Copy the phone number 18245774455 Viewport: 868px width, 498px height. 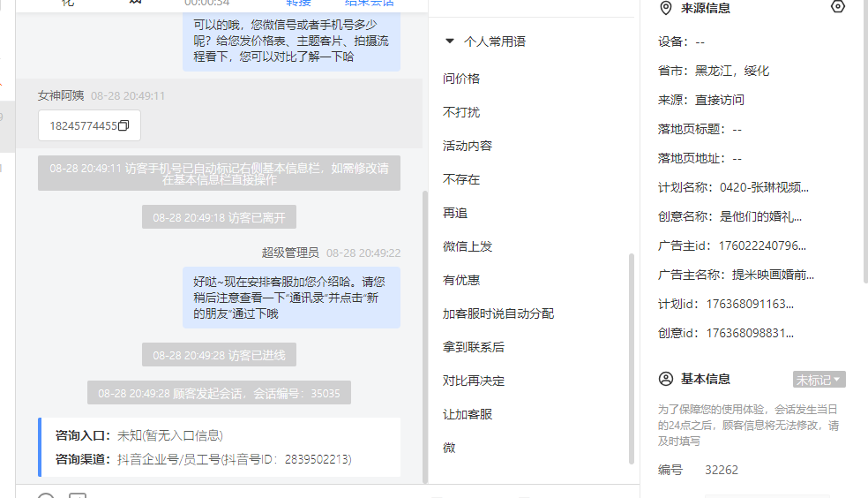click(123, 125)
